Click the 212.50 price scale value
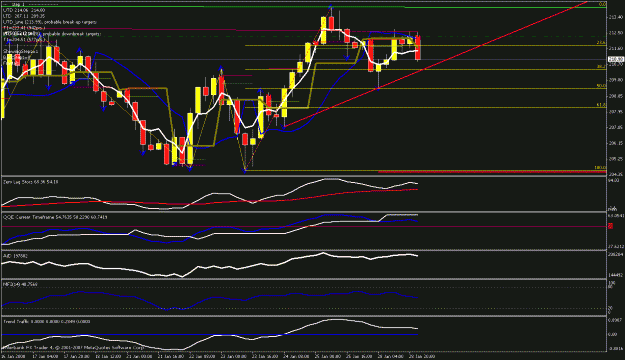The image size is (625, 360). click(616, 33)
